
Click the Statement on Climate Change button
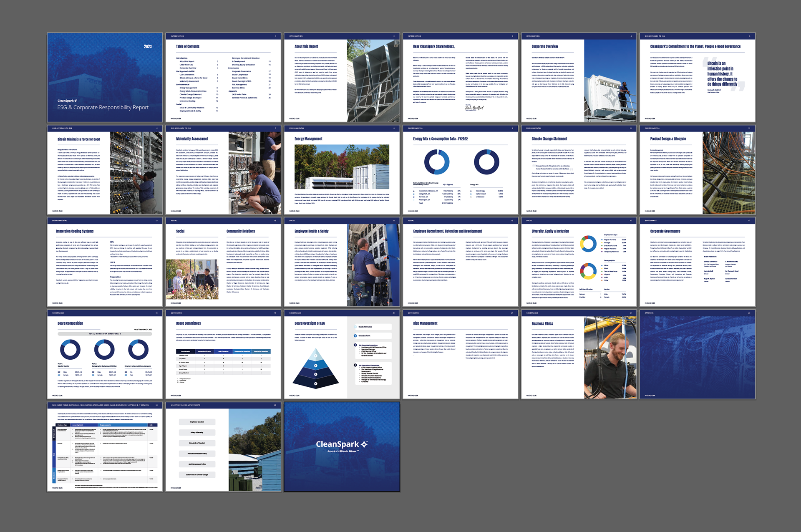pos(197,474)
